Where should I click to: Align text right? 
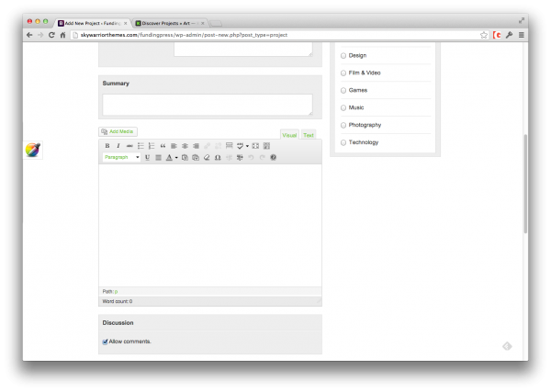197,146
